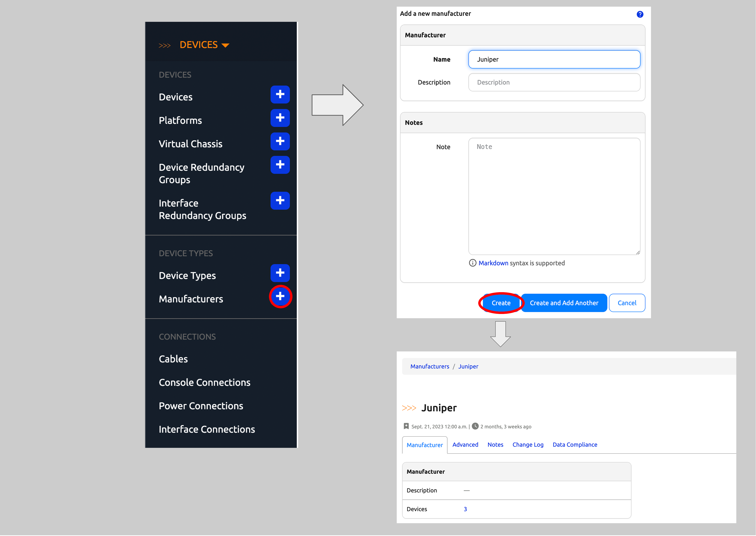
Task: Switch to the Advanced tab
Action: [x=465, y=445]
